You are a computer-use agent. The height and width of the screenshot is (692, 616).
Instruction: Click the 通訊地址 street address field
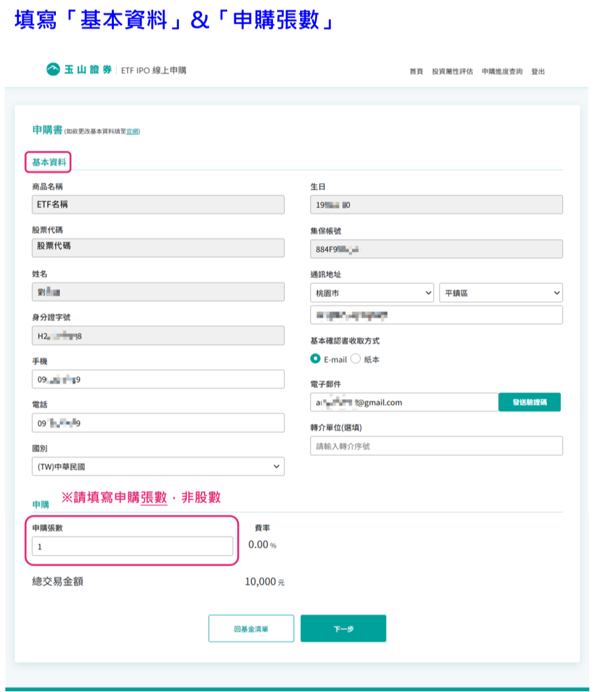[436, 315]
